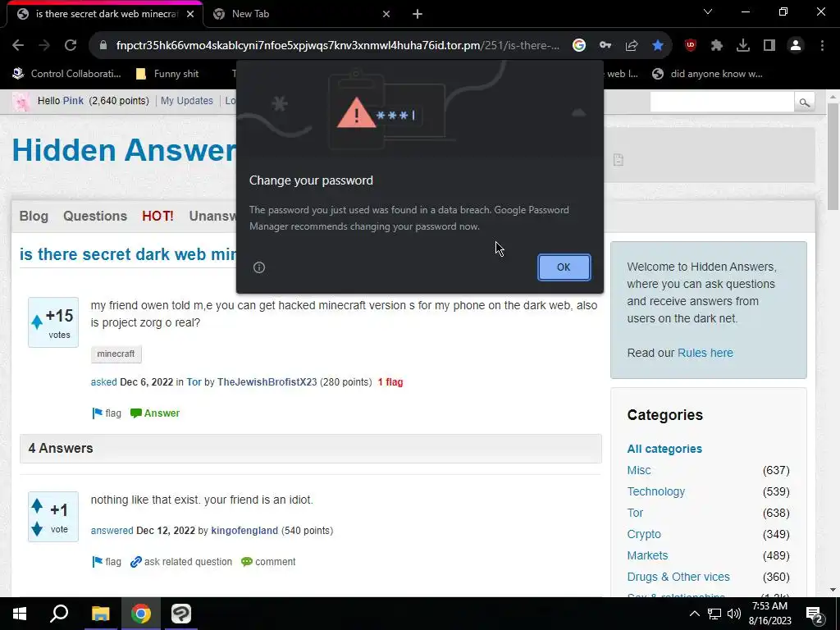840x630 pixels.
Task: Open the 'did anyone know w...' bookmark
Action: 707,74
